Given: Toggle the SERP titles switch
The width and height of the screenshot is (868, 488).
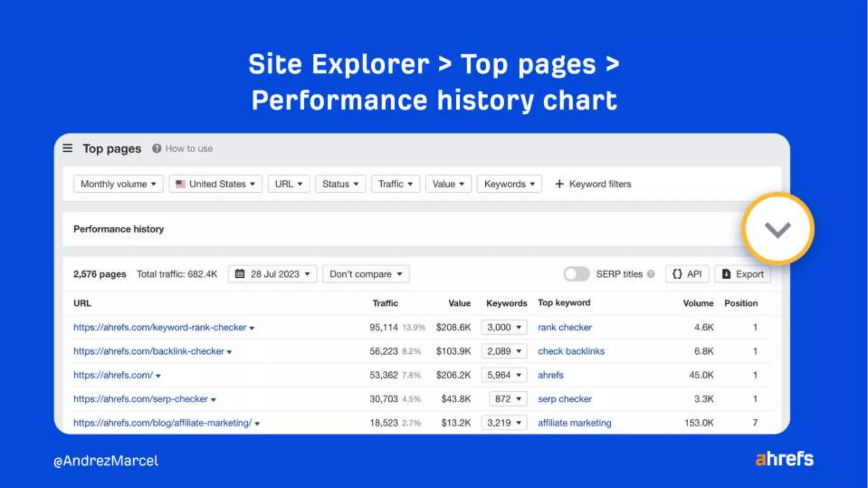Looking at the screenshot, I should (x=576, y=274).
